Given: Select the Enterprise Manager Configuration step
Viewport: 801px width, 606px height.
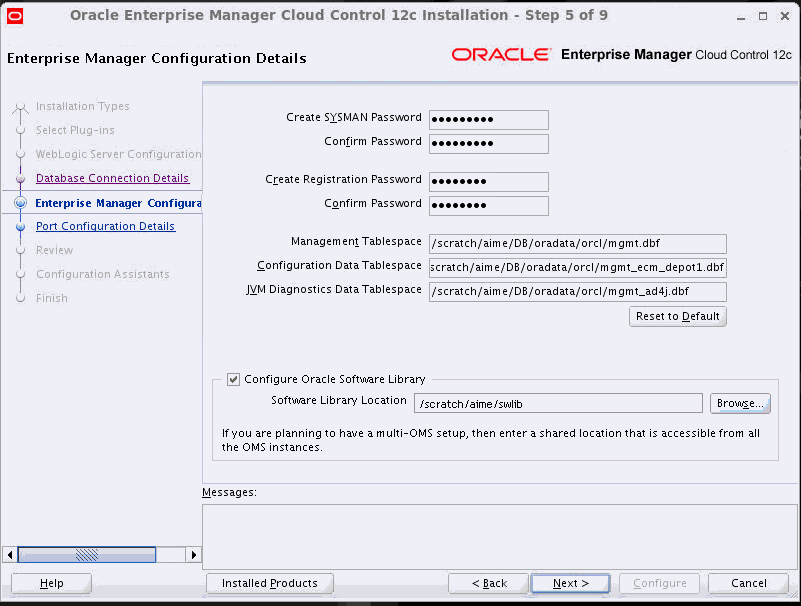Looking at the screenshot, I should click(x=118, y=203).
